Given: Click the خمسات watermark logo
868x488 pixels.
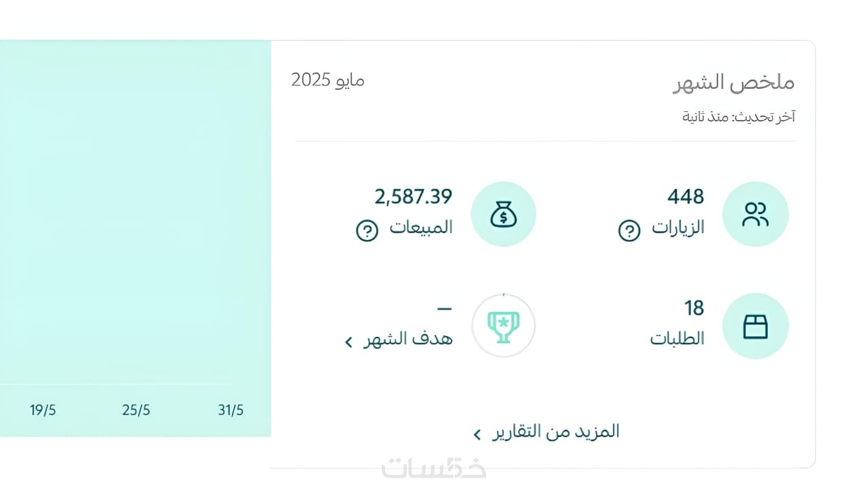Looking at the screenshot, I should pyautogui.click(x=434, y=468).
